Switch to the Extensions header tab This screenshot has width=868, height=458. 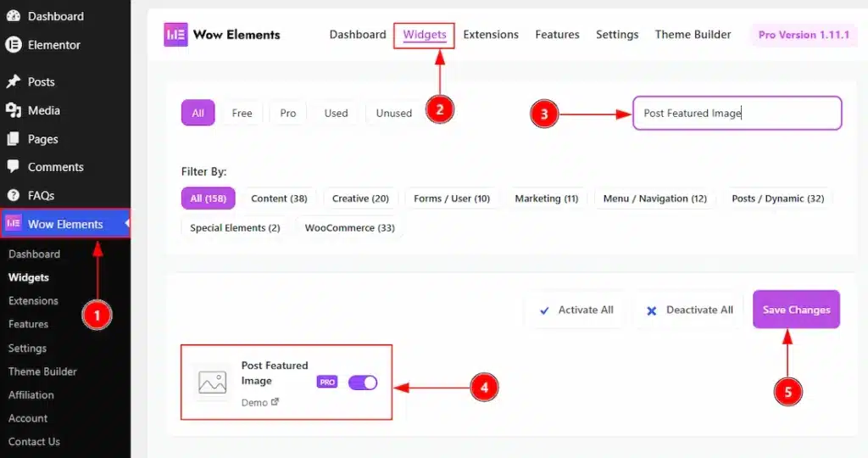coord(491,34)
